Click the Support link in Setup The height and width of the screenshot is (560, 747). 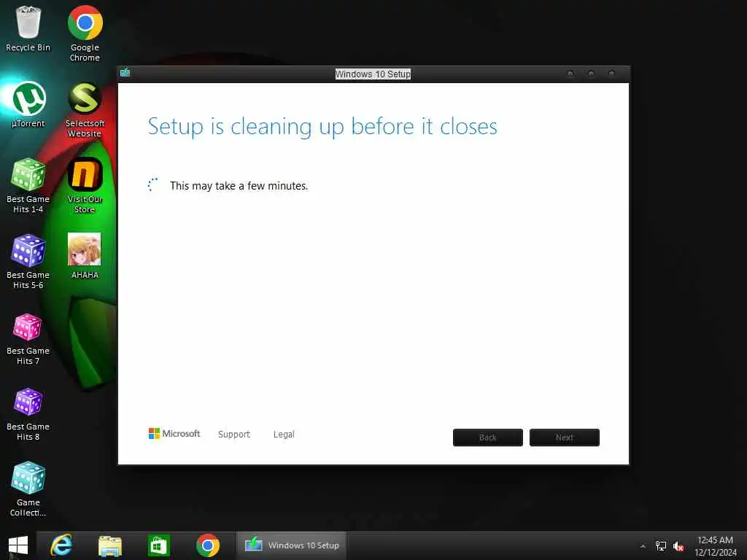(234, 435)
